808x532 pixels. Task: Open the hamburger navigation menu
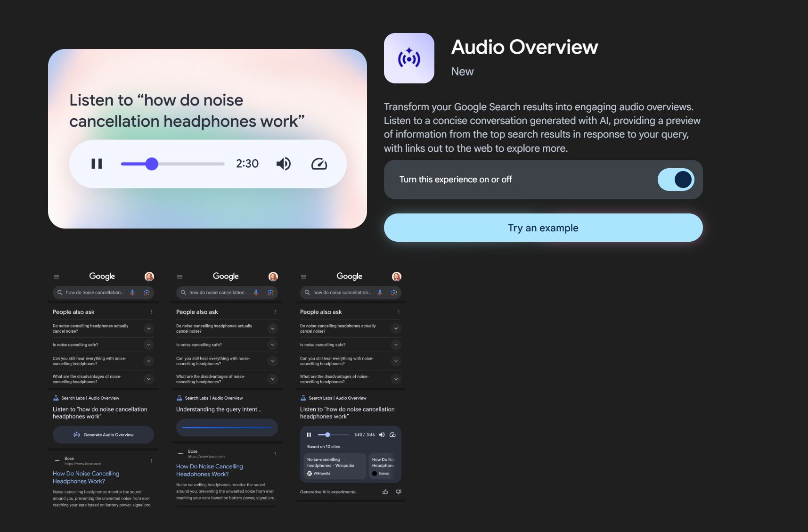[x=56, y=276]
